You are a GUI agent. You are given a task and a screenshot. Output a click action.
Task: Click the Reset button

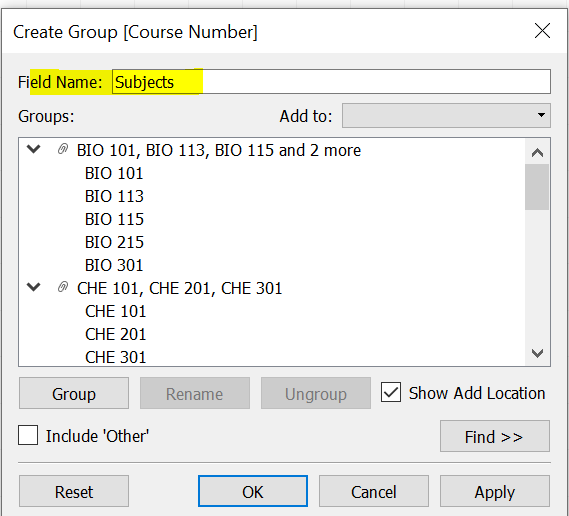coord(74,491)
